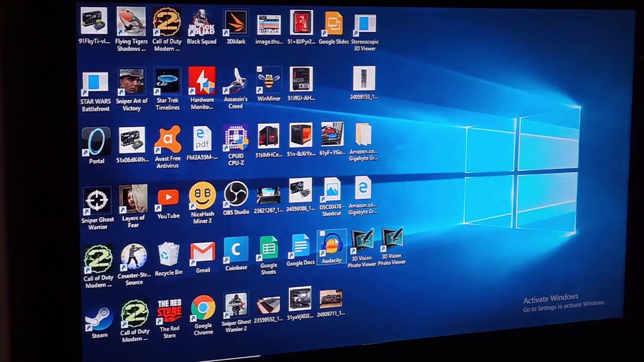644x362 pixels.
Task: Launch the Portal game shortcut
Action: [x=96, y=146]
